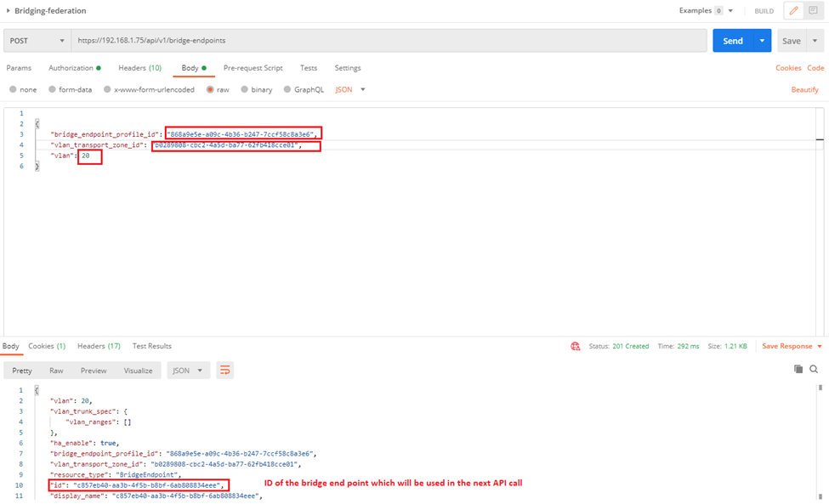
Task: Click the pencil edit icon at top right
Action: click(794, 11)
